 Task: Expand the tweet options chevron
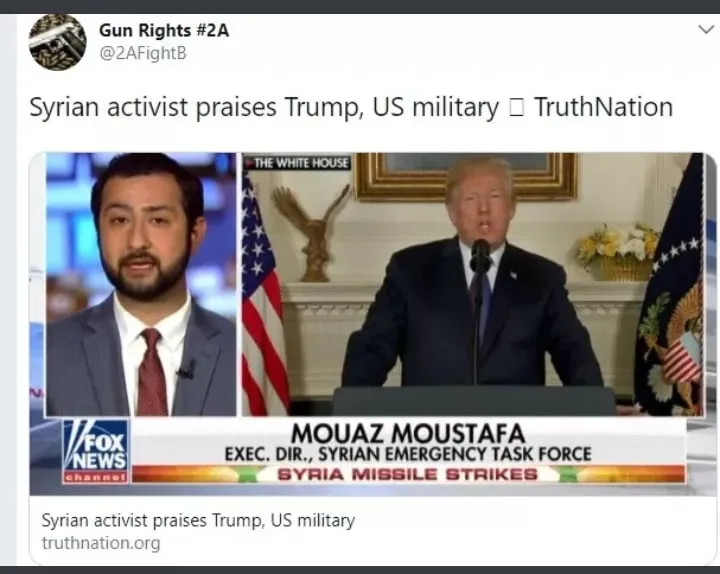click(706, 30)
